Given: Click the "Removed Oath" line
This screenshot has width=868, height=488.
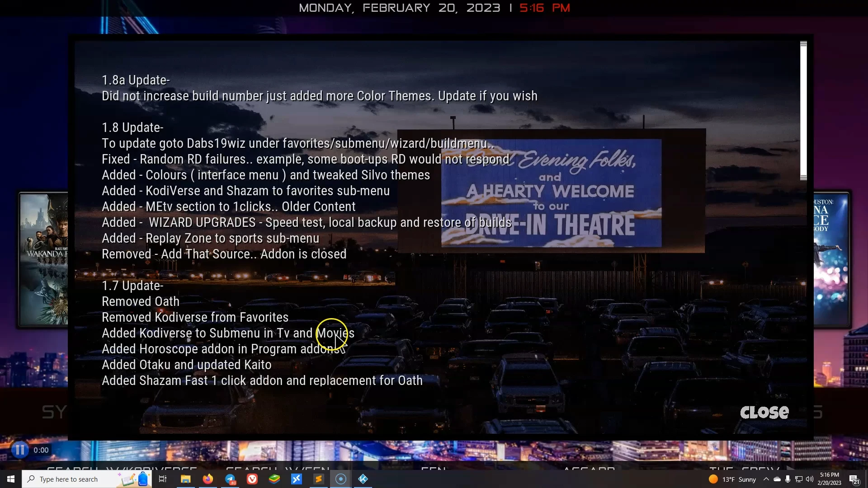Looking at the screenshot, I should pos(141,302).
